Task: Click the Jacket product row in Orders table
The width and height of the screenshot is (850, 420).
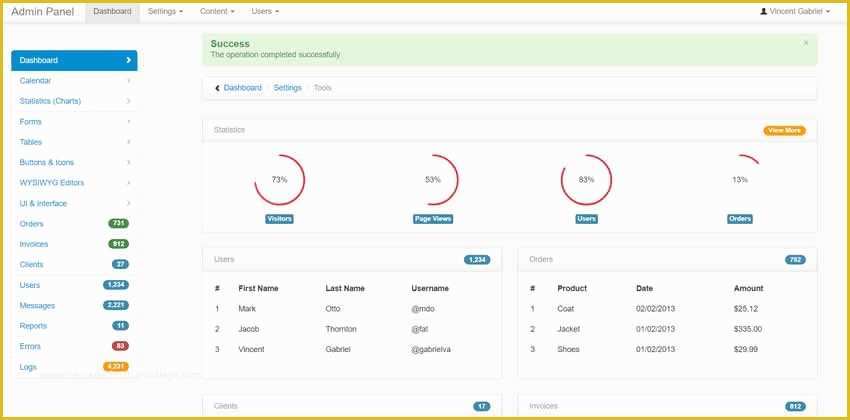Action: tap(667, 329)
